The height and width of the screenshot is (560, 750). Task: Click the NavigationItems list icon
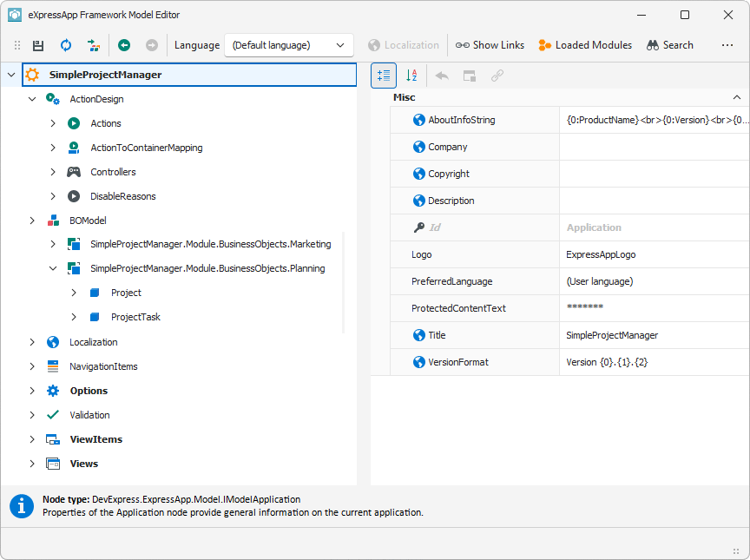coord(53,366)
